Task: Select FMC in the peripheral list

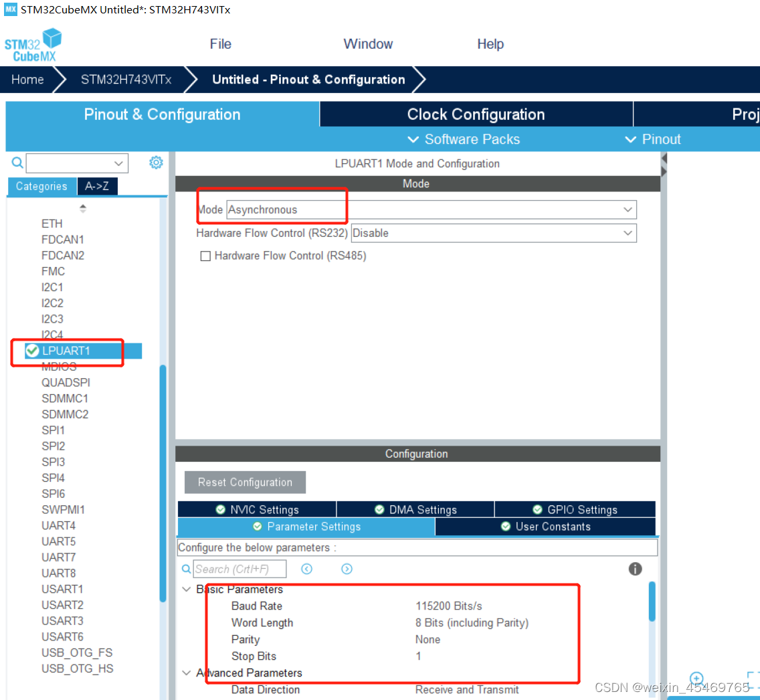Action: (x=53, y=272)
